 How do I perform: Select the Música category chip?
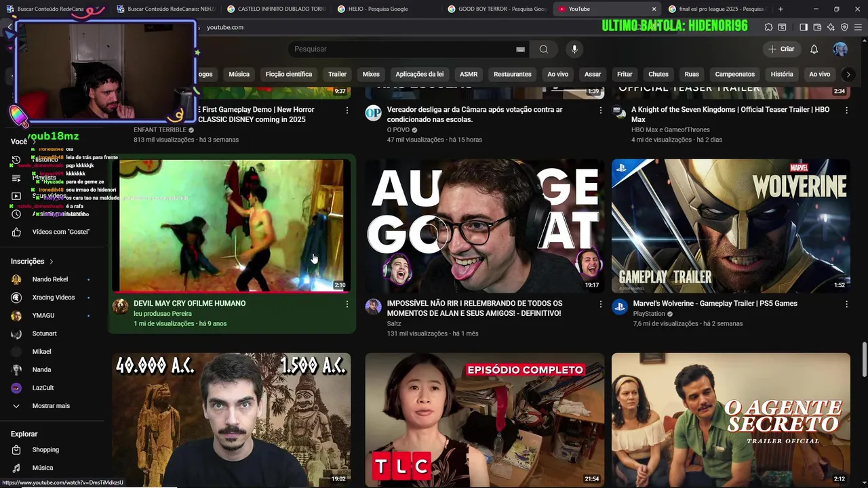pos(239,75)
